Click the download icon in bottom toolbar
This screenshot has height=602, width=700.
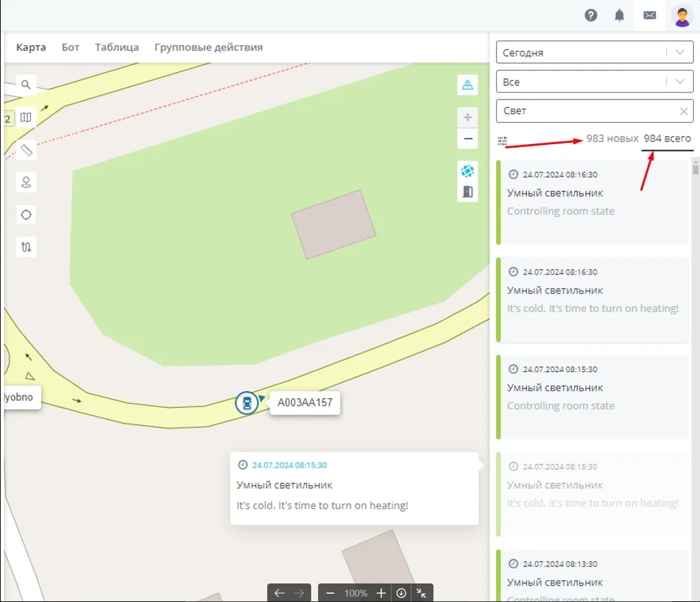[x=401, y=592]
